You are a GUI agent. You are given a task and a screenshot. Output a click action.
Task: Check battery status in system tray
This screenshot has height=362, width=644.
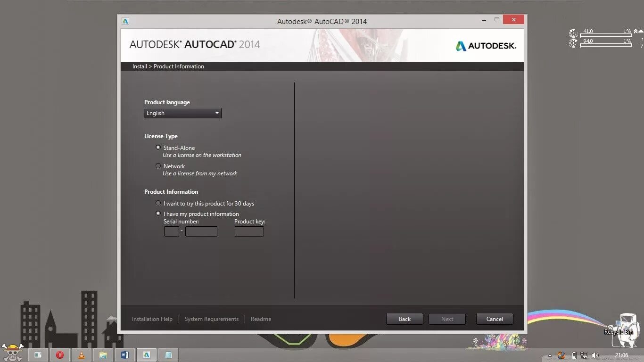click(x=574, y=355)
